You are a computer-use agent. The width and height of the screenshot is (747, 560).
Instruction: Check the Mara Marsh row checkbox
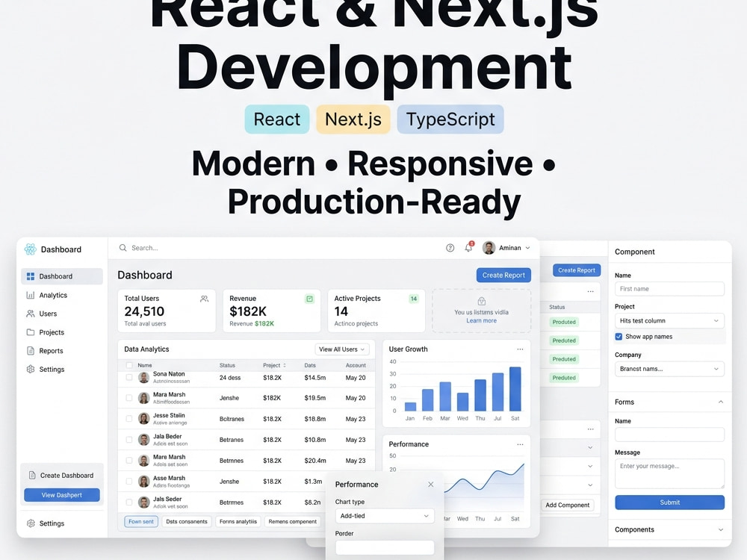tap(129, 398)
